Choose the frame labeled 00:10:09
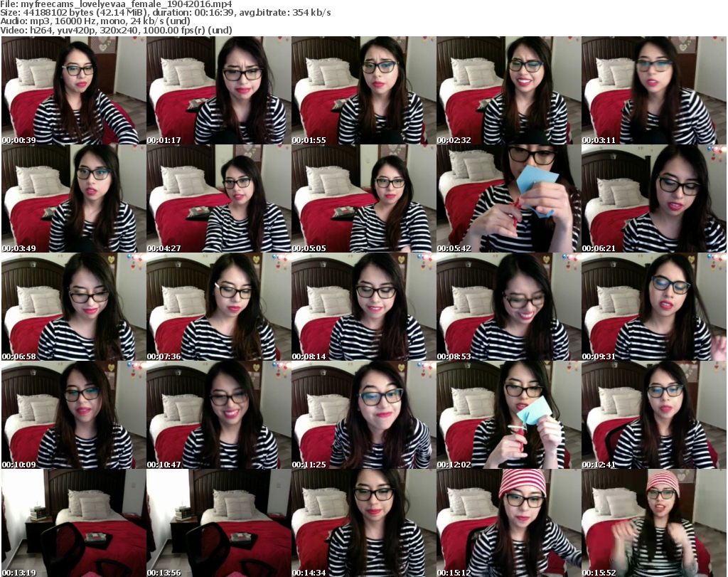Screen dimensions: 728x577 point(73,415)
